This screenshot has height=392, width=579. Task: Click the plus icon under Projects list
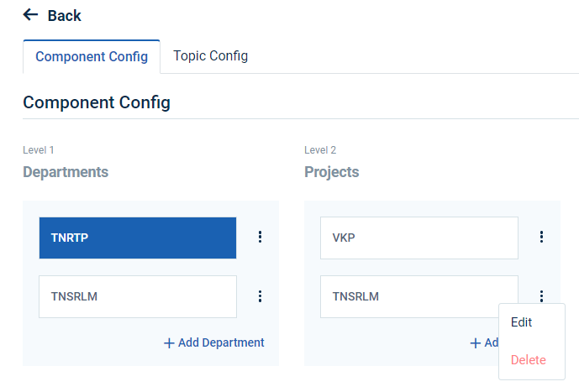click(x=476, y=342)
